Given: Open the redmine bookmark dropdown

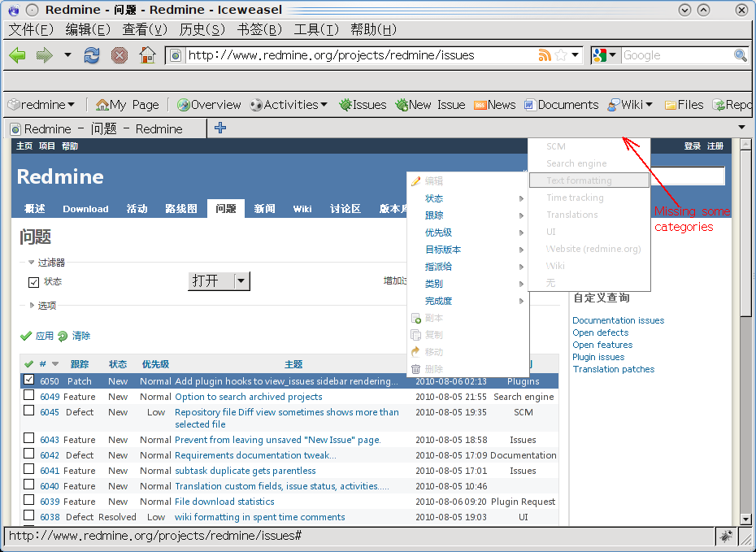Looking at the screenshot, I should [41, 105].
